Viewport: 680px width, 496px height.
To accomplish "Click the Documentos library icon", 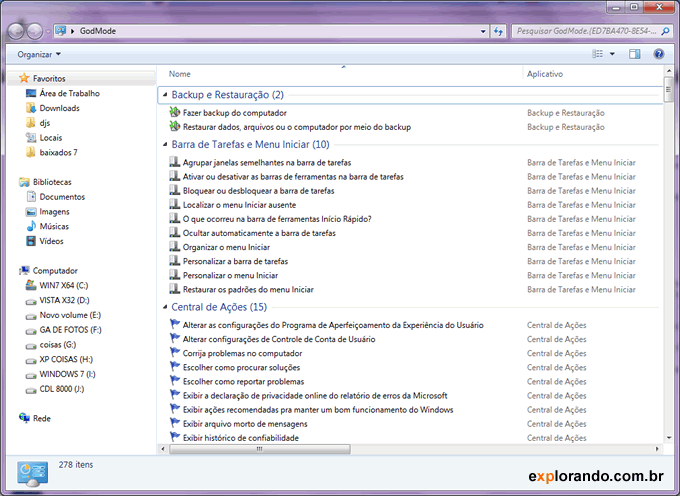I will (x=31, y=197).
